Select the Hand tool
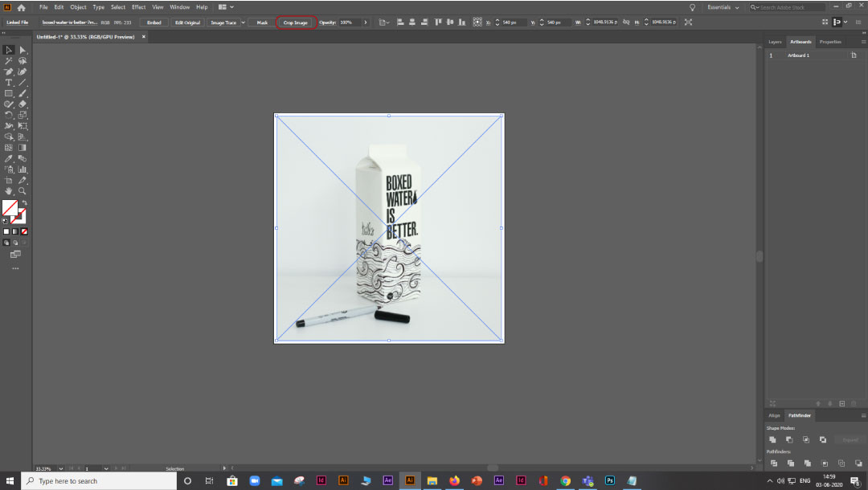The width and height of the screenshot is (868, 490). click(9, 191)
